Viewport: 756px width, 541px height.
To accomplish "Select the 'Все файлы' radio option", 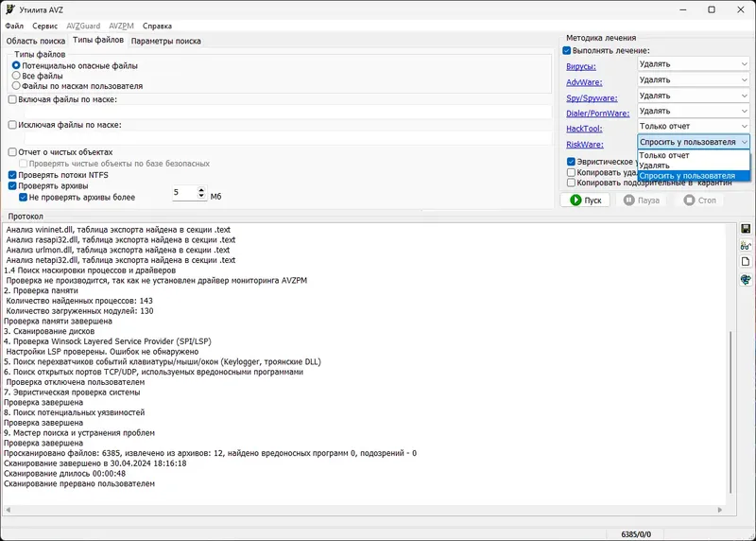I will pyautogui.click(x=16, y=76).
